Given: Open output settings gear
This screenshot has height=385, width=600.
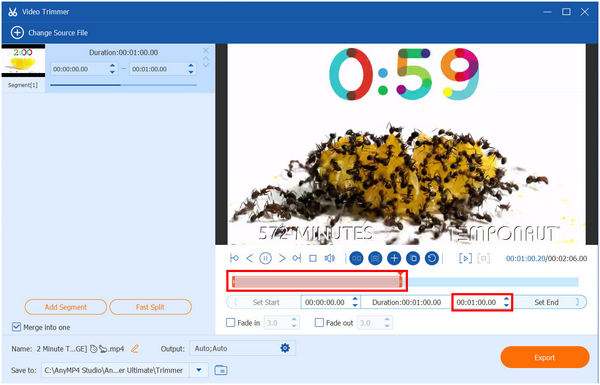Looking at the screenshot, I should click(285, 348).
